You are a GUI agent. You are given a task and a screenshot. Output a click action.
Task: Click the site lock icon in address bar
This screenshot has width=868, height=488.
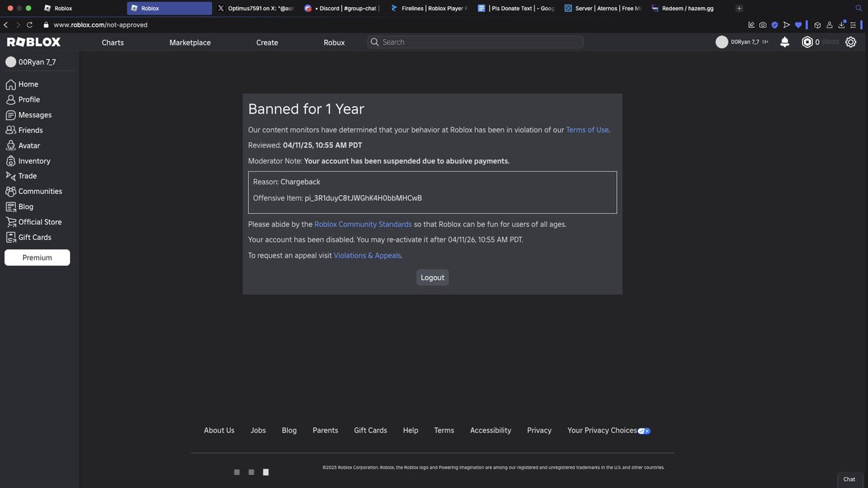point(46,25)
